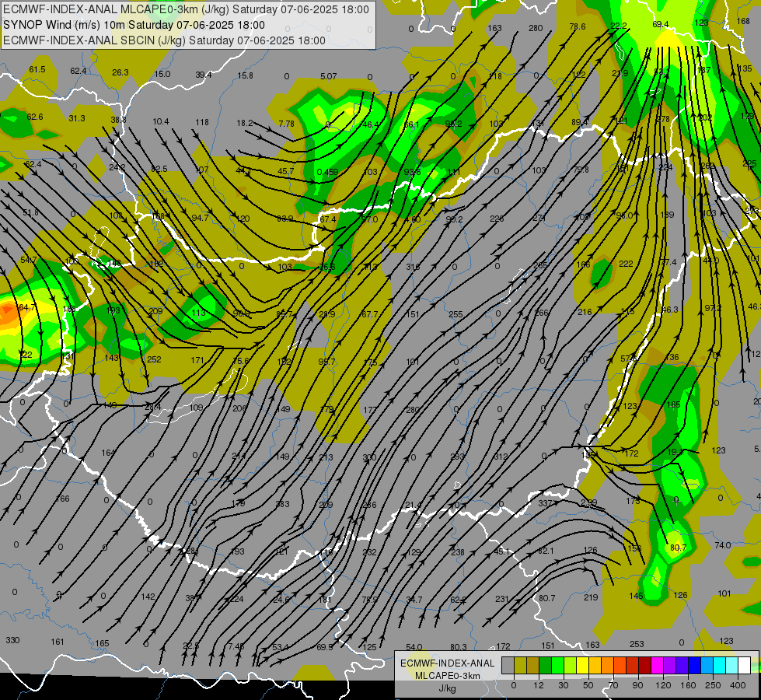Screen dimensions: 761x700
Task: Click the ECMWF-INDEX-ANAL label in the legend
Action: pyautogui.click(x=448, y=663)
